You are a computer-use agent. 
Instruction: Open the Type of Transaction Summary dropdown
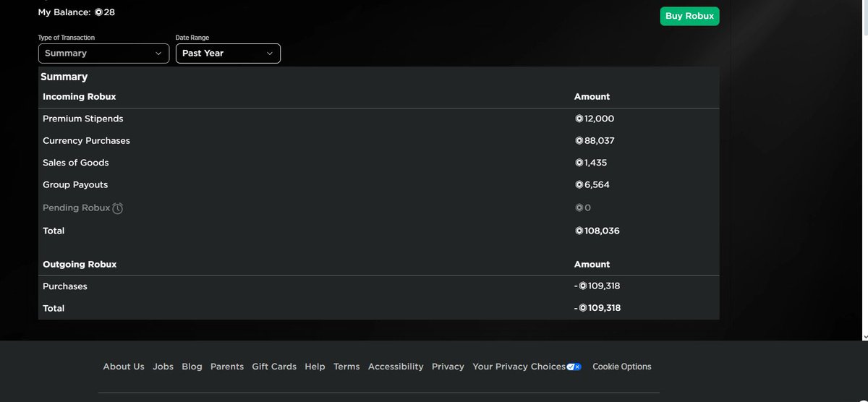pos(103,54)
